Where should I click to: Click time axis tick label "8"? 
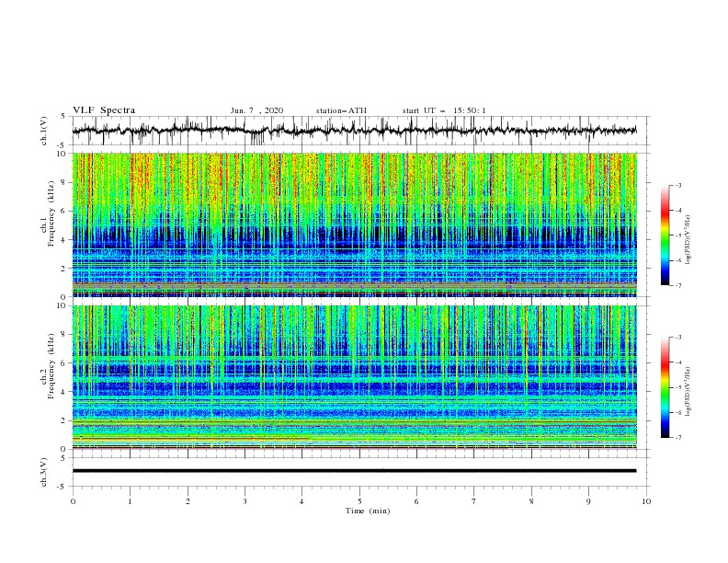click(531, 501)
